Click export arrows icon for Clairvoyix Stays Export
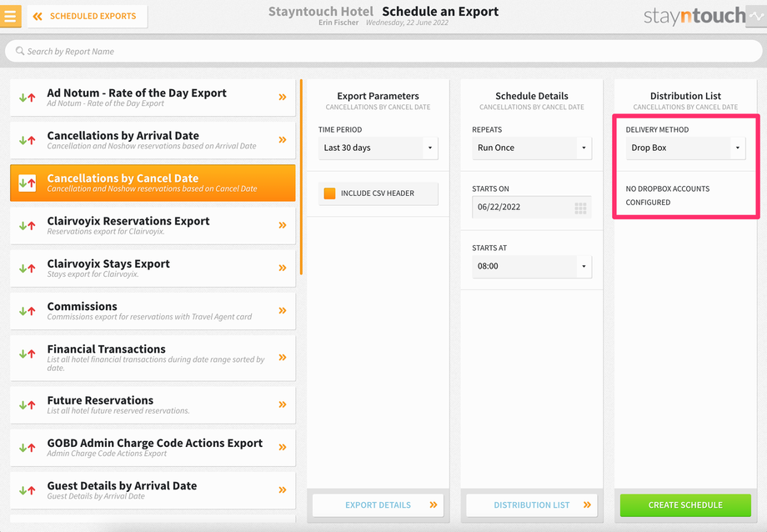The image size is (767, 532). click(x=27, y=269)
